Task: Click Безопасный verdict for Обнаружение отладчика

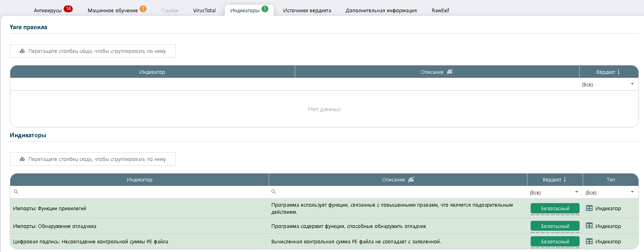Action: (x=555, y=226)
